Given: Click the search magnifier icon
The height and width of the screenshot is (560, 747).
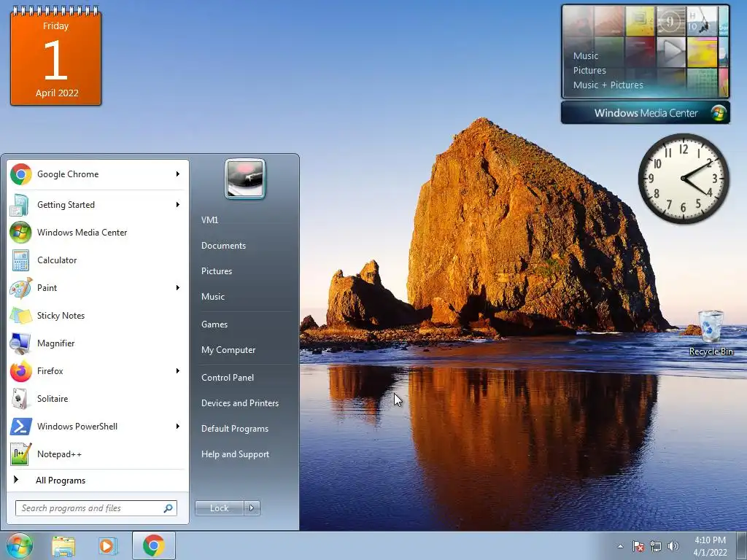Looking at the screenshot, I should pos(169,508).
